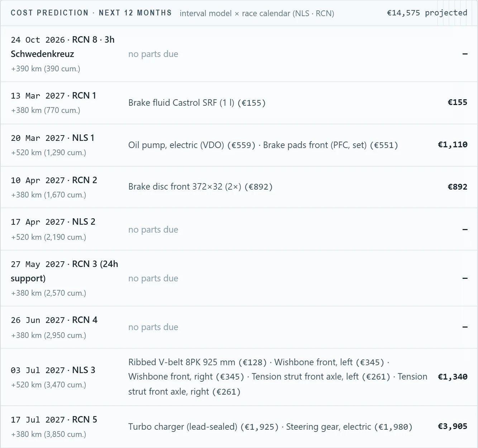Image resolution: width=478 pixels, height=448 pixels.
Task: Click the "Wishbone front, left" part
Action: [x=314, y=362]
